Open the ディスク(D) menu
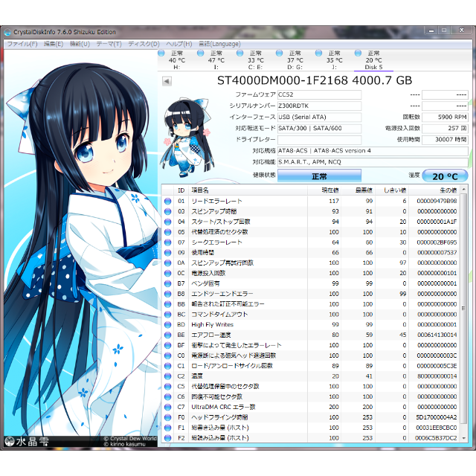Image resolution: width=476 pixels, height=476 pixels. [144, 44]
